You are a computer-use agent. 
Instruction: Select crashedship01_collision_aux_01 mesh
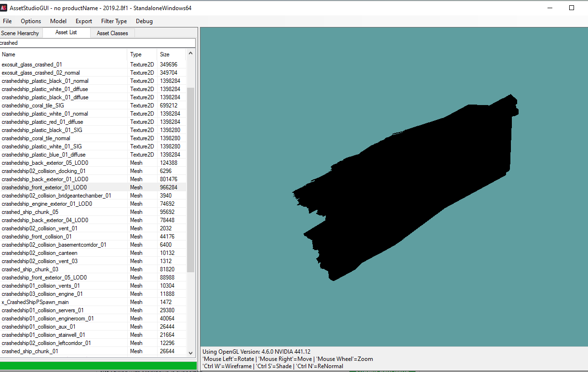93,327
